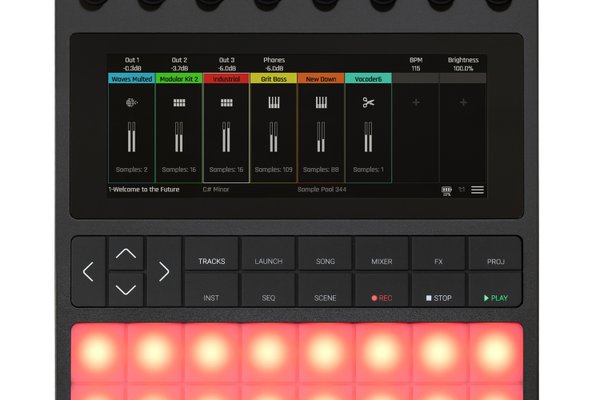
Task: Open the SCENE page button
Action: pos(325,290)
